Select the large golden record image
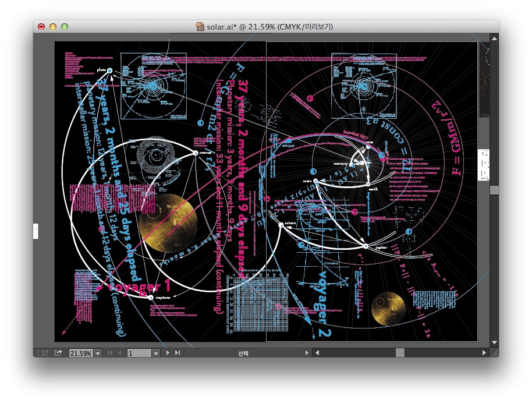This screenshot has height=403, width=532. pyautogui.click(x=168, y=223)
